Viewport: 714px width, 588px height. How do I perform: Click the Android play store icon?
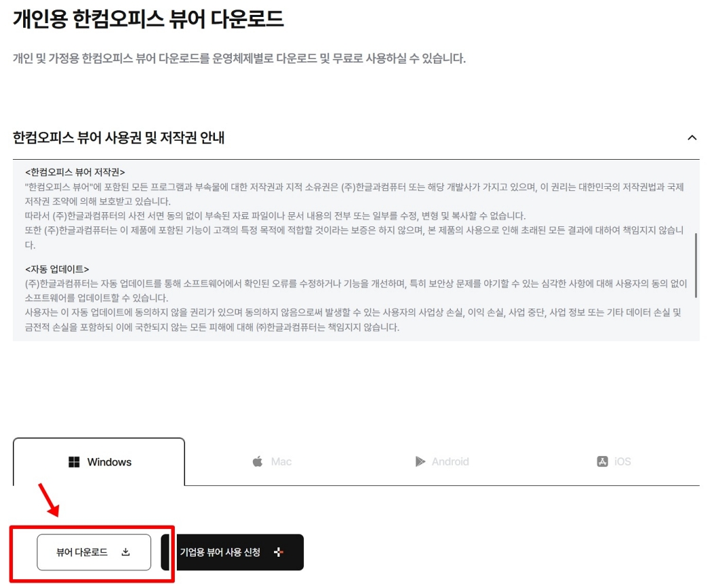(x=420, y=462)
